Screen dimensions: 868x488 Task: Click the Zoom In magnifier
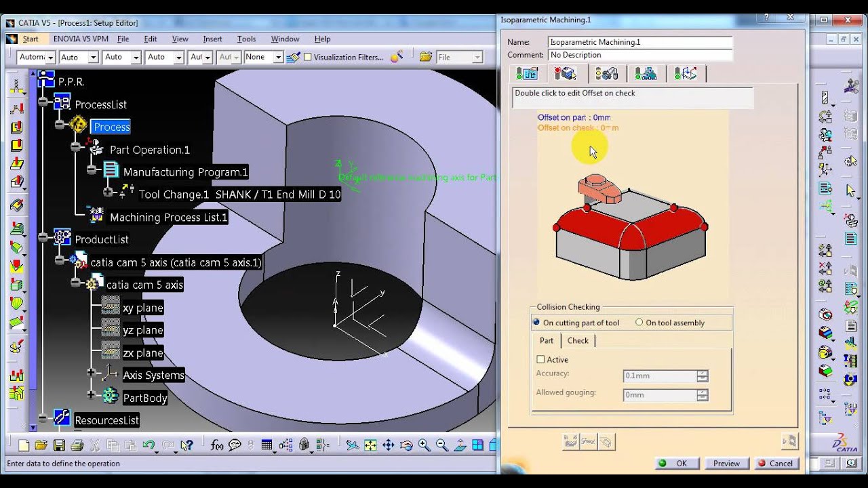click(425, 445)
